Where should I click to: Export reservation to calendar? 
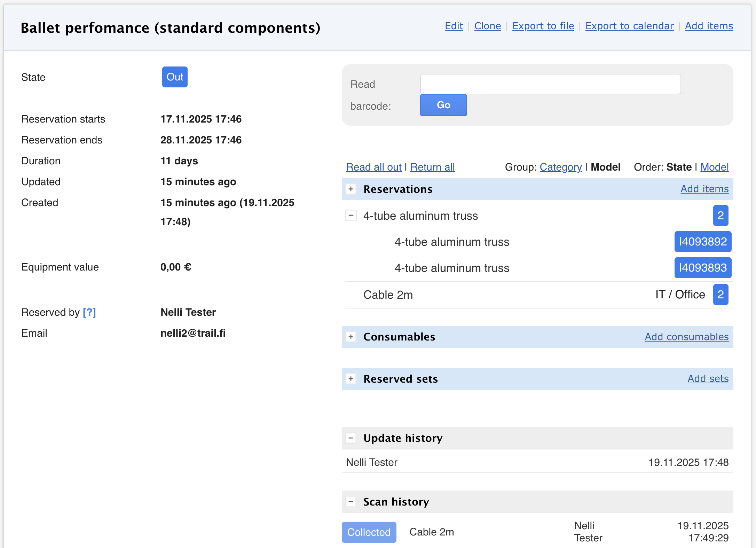(x=629, y=26)
